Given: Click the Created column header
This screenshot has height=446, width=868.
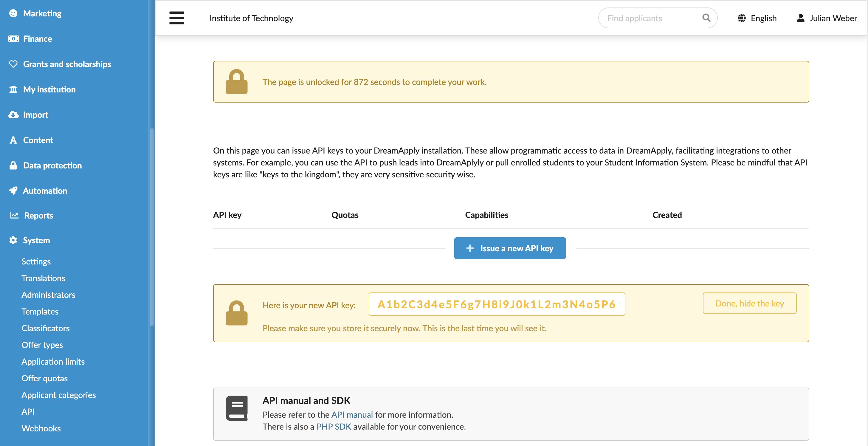Looking at the screenshot, I should [667, 215].
